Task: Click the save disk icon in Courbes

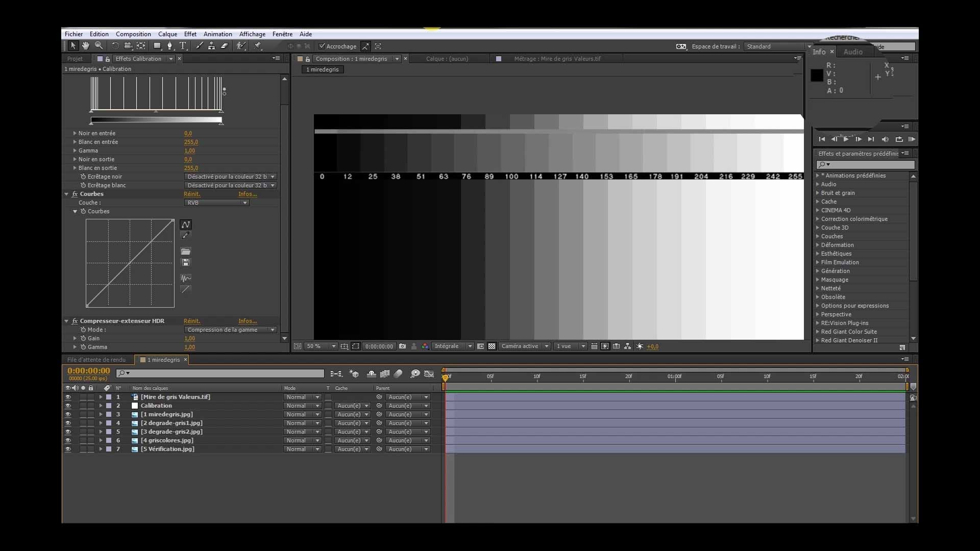Action: 186,262
